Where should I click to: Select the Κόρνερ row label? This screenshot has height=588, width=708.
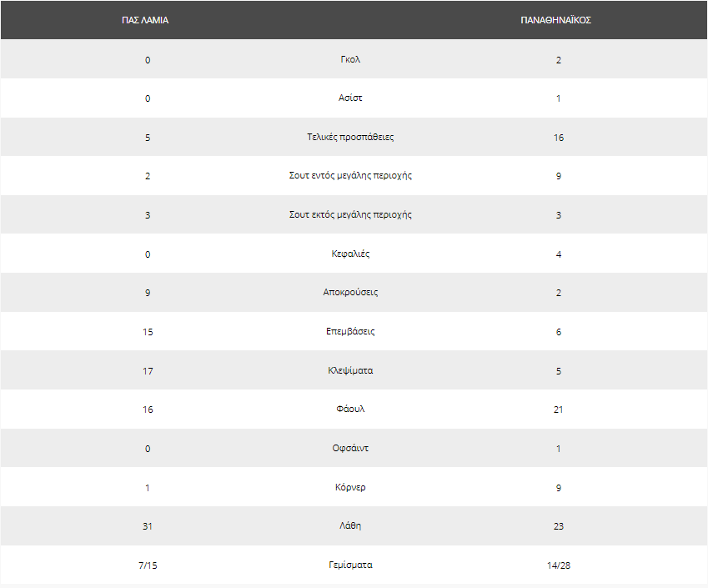[350, 487]
